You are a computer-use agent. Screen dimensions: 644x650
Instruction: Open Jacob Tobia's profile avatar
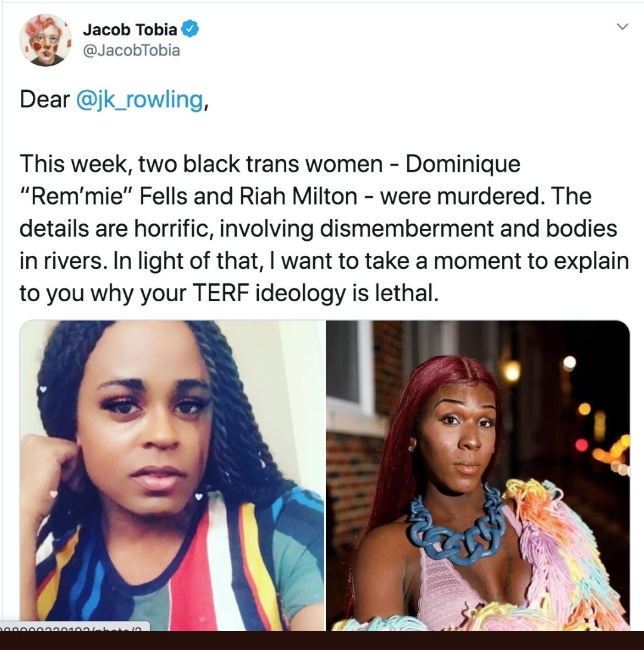45,40
